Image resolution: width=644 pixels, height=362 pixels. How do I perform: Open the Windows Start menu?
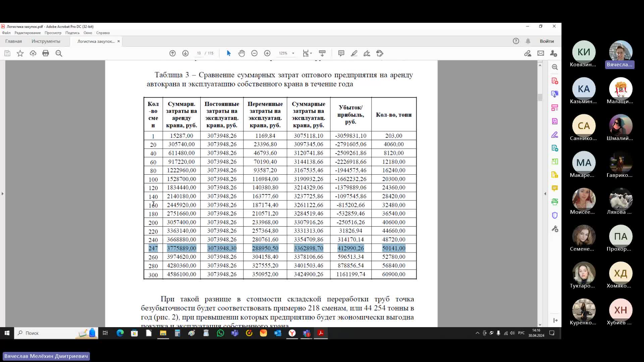click(x=7, y=333)
